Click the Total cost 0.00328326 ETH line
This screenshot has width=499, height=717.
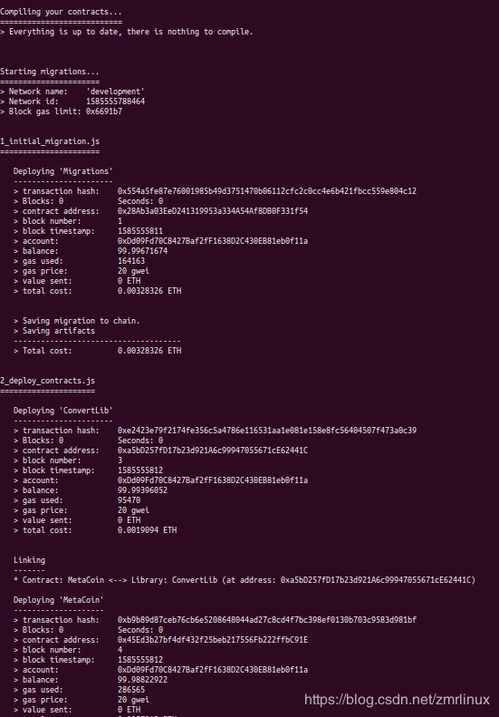coord(97,351)
